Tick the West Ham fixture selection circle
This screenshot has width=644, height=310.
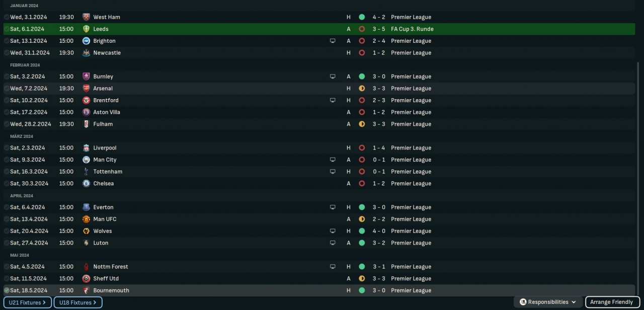(x=7, y=17)
